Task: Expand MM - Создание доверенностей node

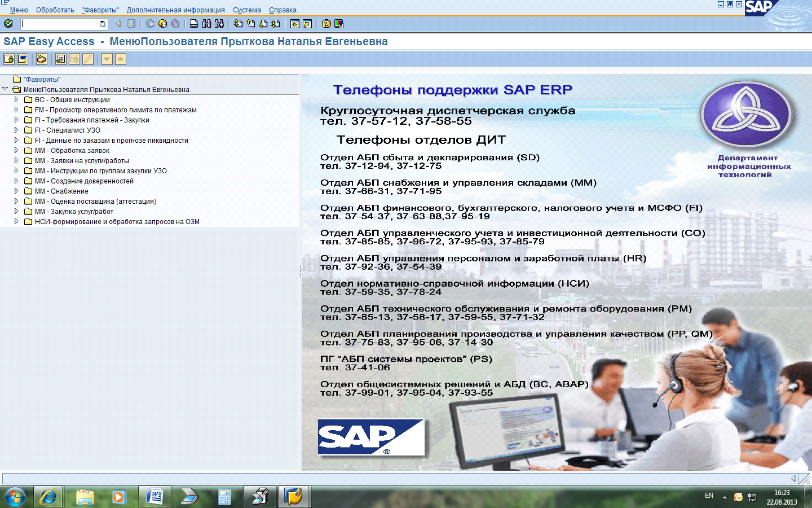Action: [x=16, y=181]
